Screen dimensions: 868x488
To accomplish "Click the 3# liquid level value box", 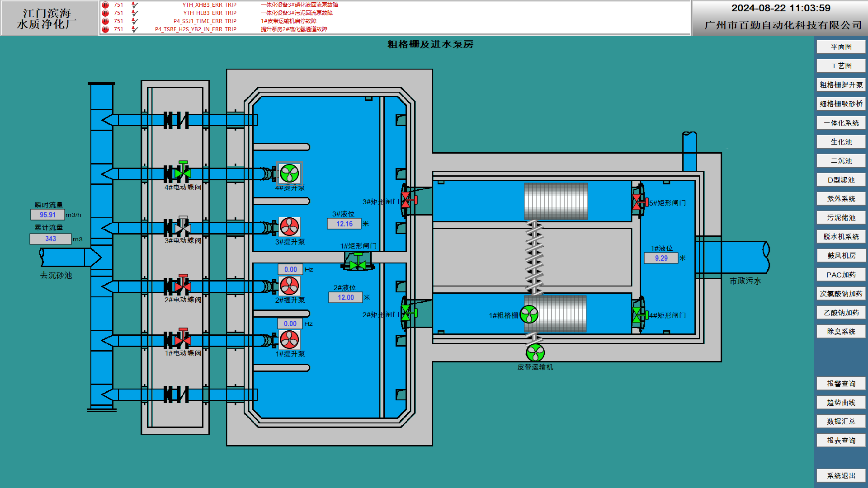I will point(344,224).
